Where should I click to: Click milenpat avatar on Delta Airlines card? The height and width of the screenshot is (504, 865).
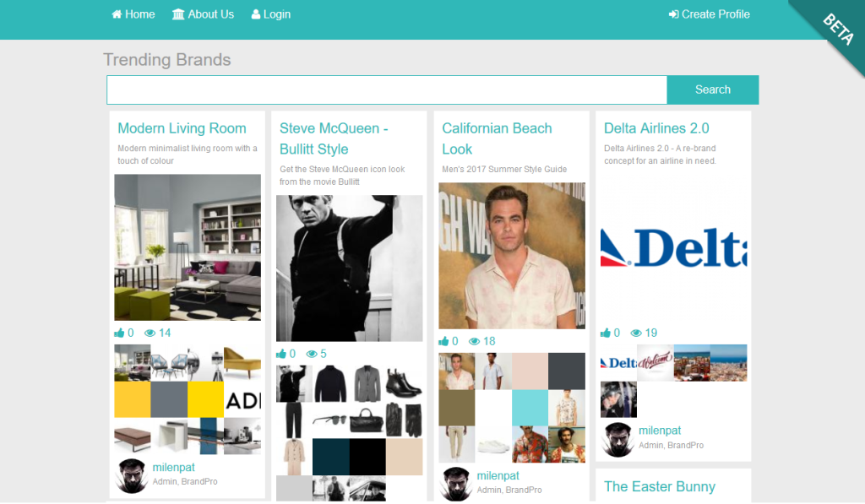(x=617, y=440)
